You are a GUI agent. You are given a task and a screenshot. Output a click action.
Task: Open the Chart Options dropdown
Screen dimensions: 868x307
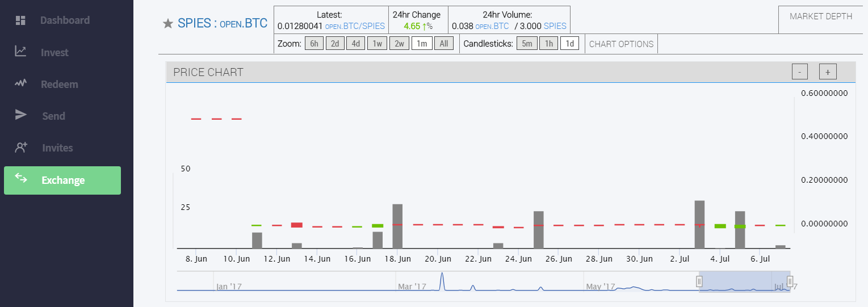point(621,44)
